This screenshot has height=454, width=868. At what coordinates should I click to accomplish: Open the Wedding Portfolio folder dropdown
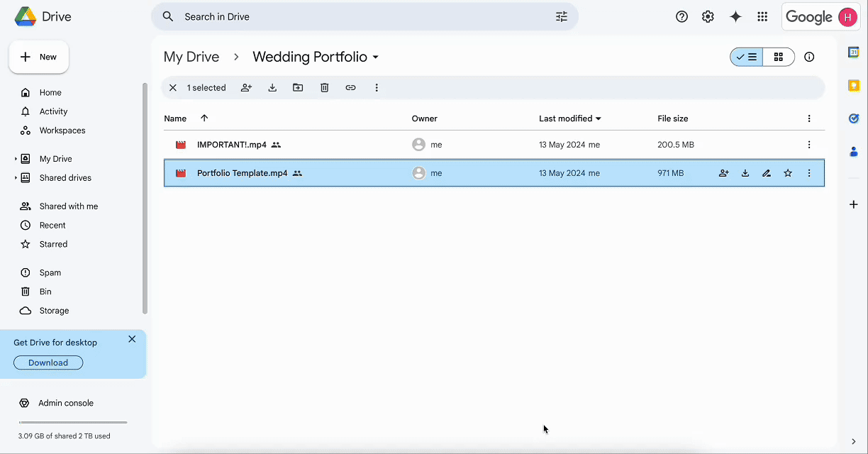(x=376, y=57)
